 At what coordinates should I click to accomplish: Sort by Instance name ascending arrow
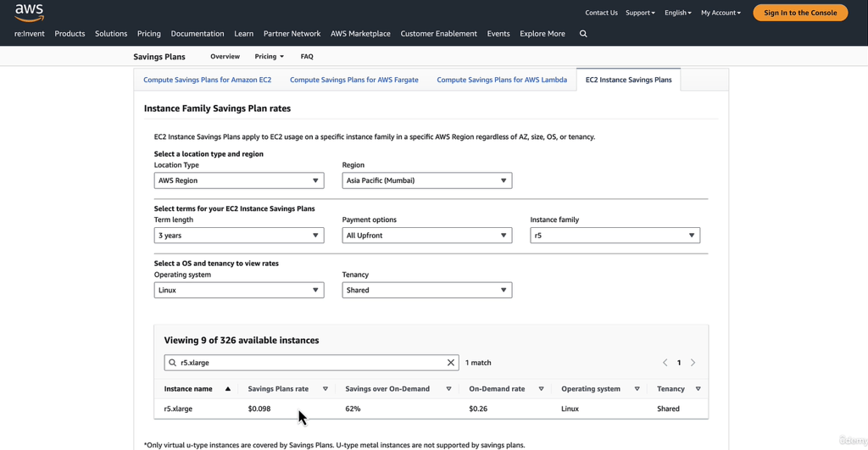[x=227, y=389]
